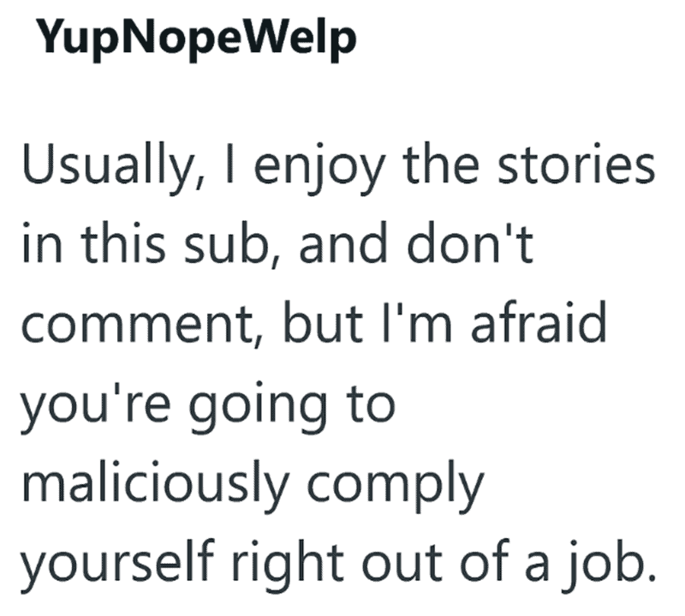Viewport: 685px width, 616px height.
Task: Click the word "sub," in the comment
Action: click(x=232, y=244)
